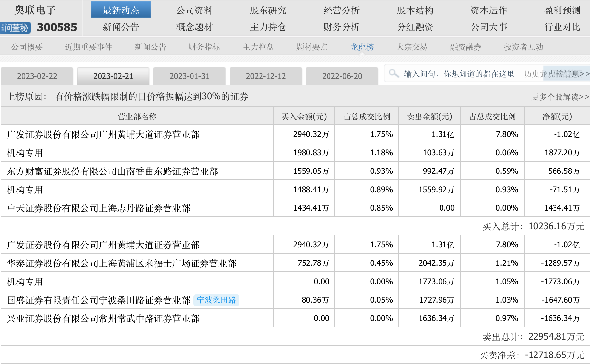Switch to 主力控盘 sub-tab
The height and width of the screenshot is (364, 590).
(x=258, y=47)
